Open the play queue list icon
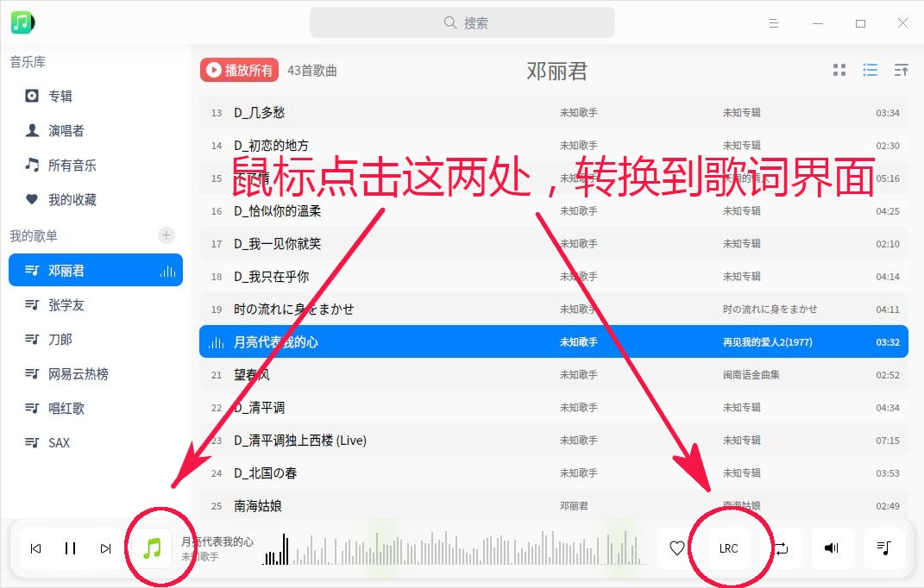Screen dimensions: 924x588 click(884, 548)
